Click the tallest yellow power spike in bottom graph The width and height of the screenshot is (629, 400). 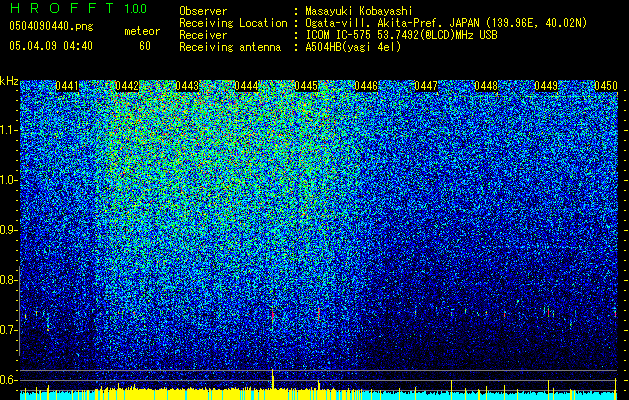point(273,379)
